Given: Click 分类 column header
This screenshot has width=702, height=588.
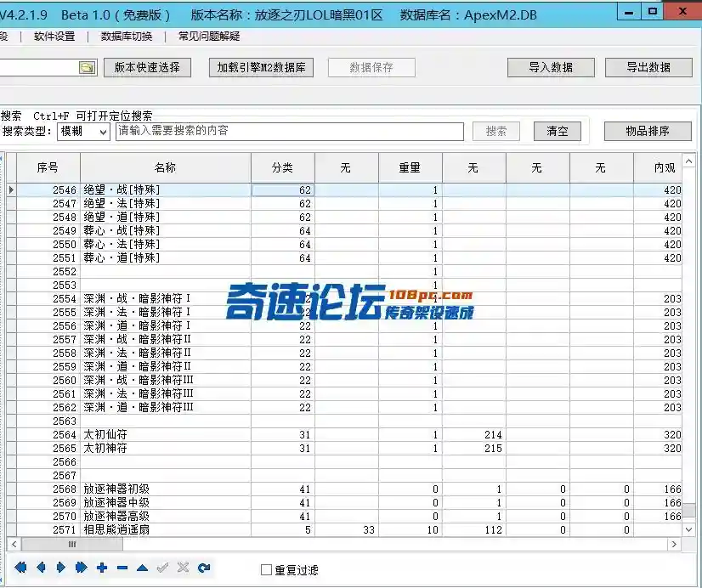Looking at the screenshot, I should coord(283,167).
